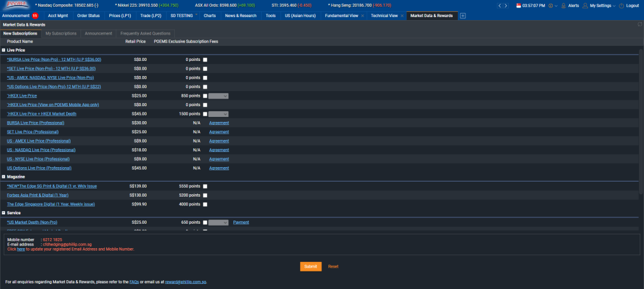Image resolution: width=644 pixels, height=289 pixels.
Task: Open the Alerts bell icon
Action: coord(563,6)
